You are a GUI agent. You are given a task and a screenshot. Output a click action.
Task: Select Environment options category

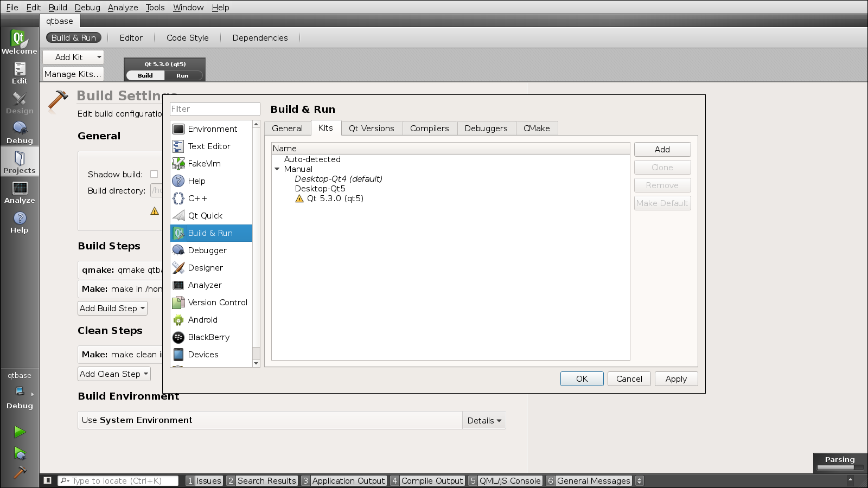(x=211, y=129)
